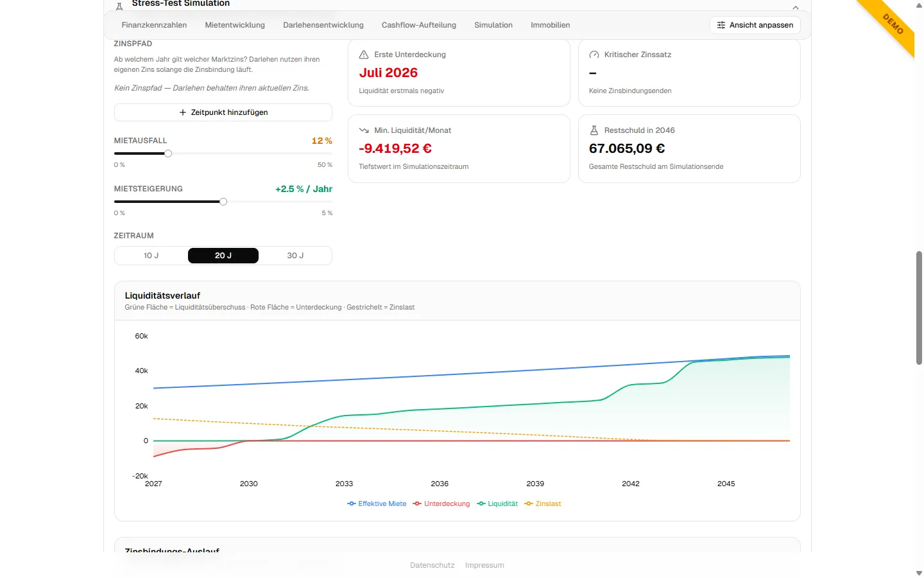The height and width of the screenshot is (578, 924).
Task: Toggle the Effektive Miete legend series
Action: click(377, 504)
